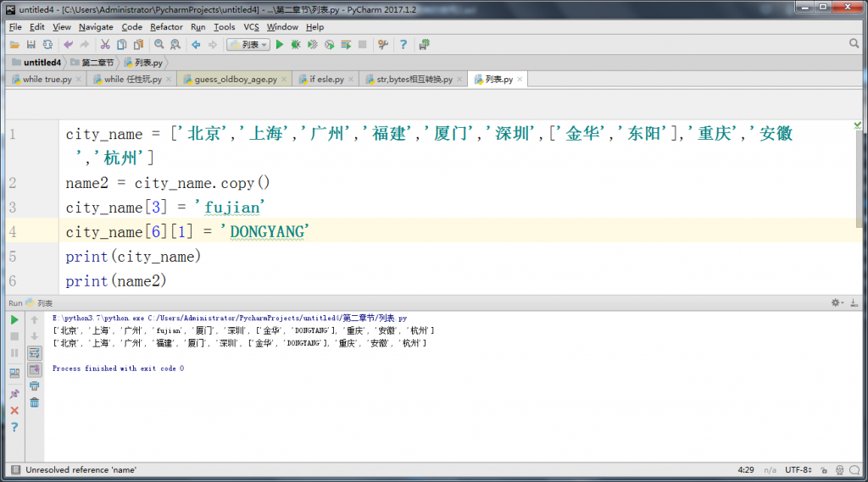Close the guess_oldboy_age.py tab
868x482 pixels.
(284, 80)
